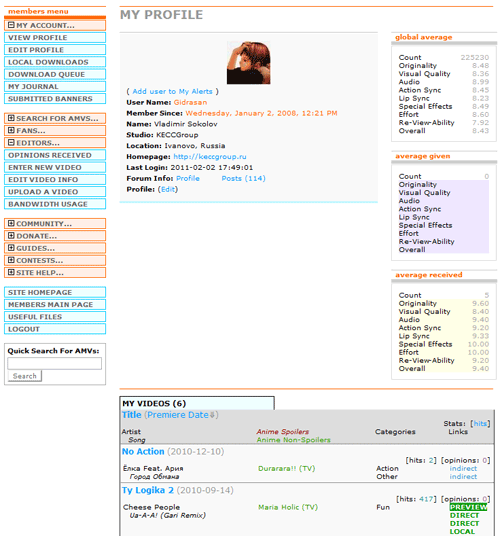
Task: Collapse the EDITORS menu section
Action: pos(11,143)
